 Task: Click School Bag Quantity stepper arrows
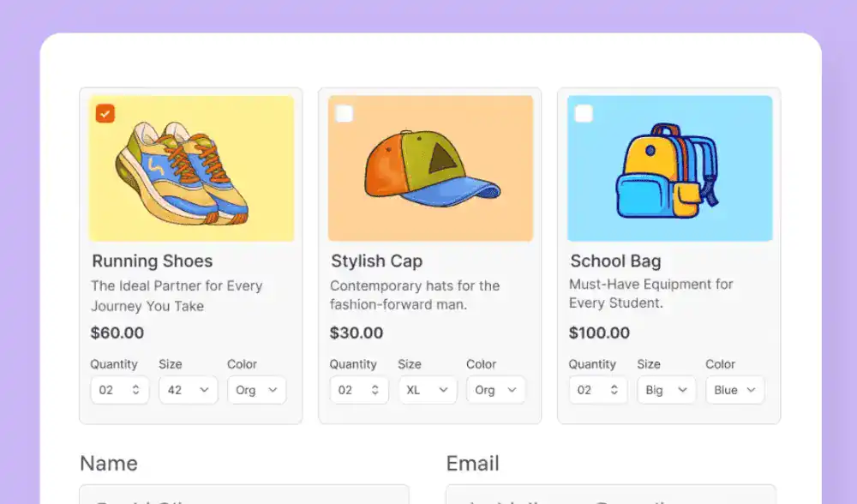coord(614,390)
